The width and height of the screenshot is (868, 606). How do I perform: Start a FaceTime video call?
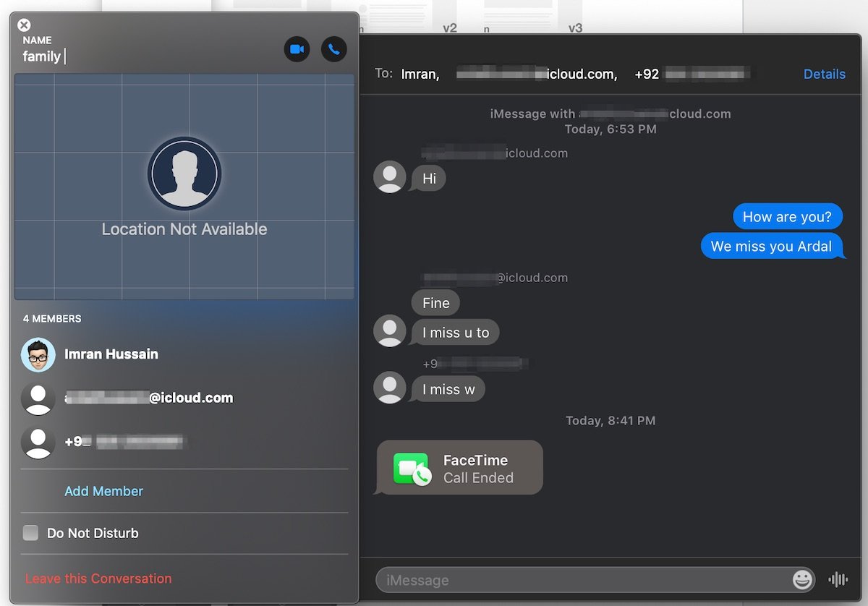click(x=297, y=49)
